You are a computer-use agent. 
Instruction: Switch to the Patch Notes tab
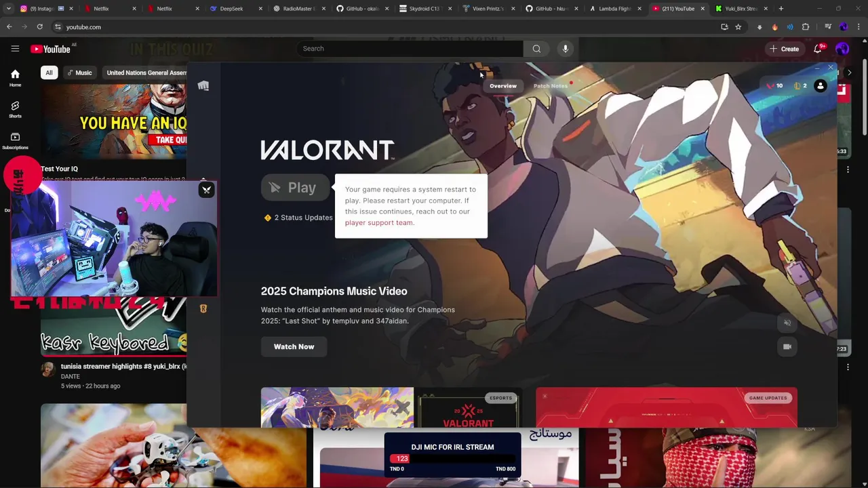pos(551,86)
